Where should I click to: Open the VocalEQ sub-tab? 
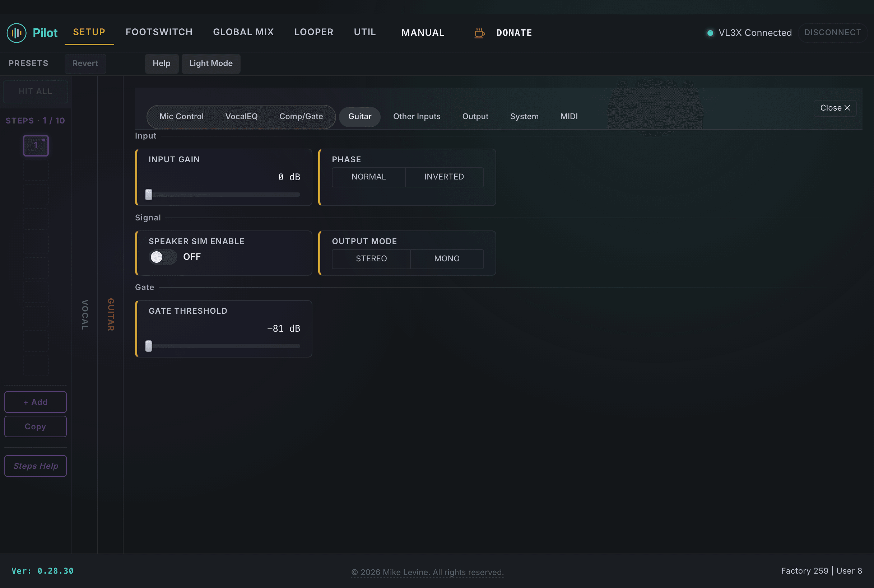(242, 117)
